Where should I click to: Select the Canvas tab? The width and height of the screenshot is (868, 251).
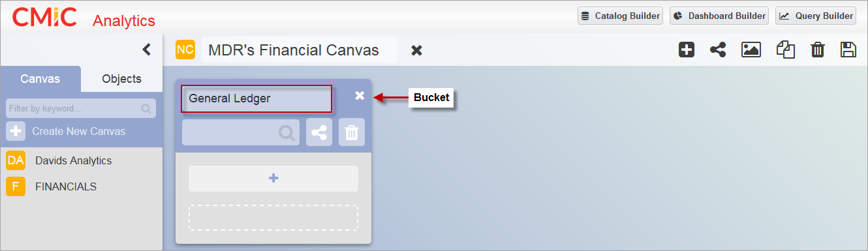tap(40, 79)
